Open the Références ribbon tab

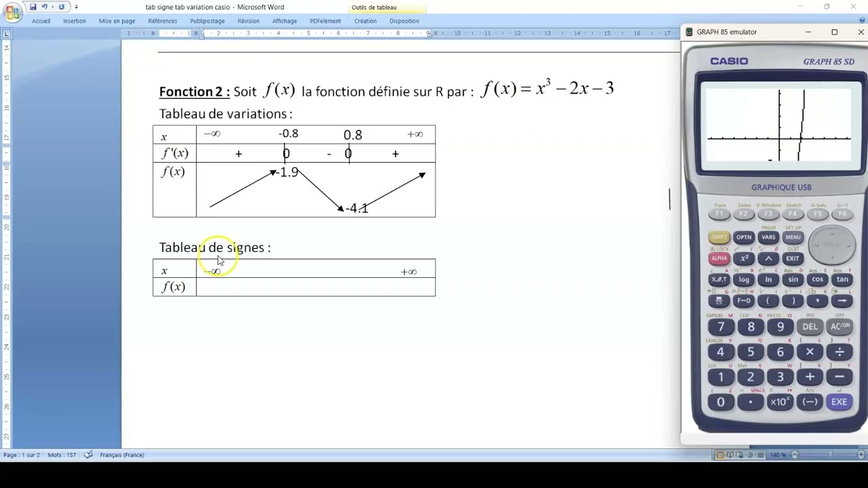tap(163, 21)
